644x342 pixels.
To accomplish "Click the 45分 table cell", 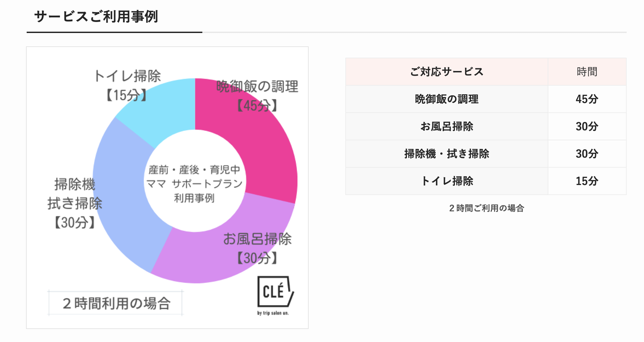I will click(x=587, y=99).
